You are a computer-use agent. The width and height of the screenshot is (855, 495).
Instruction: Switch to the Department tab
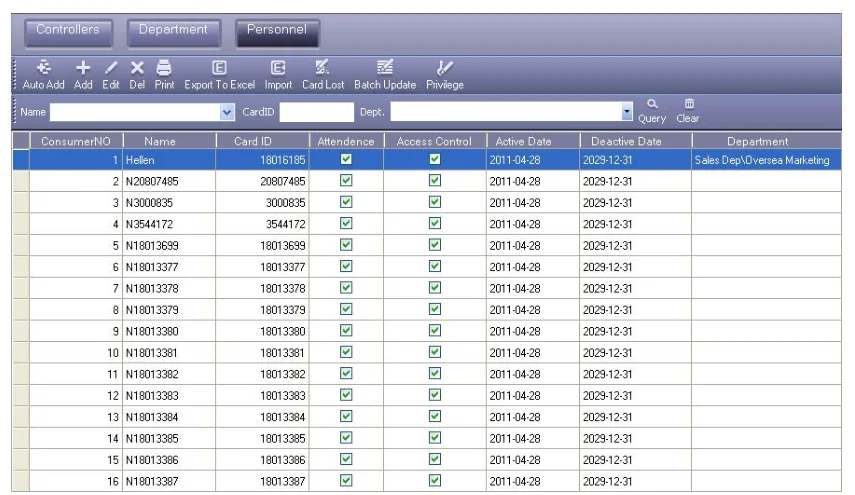click(173, 32)
